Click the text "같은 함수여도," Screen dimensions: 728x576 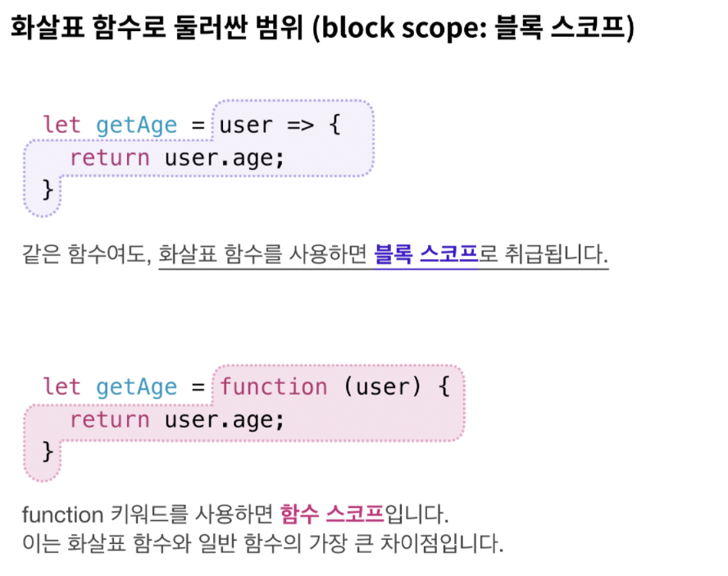(x=87, y=254)
